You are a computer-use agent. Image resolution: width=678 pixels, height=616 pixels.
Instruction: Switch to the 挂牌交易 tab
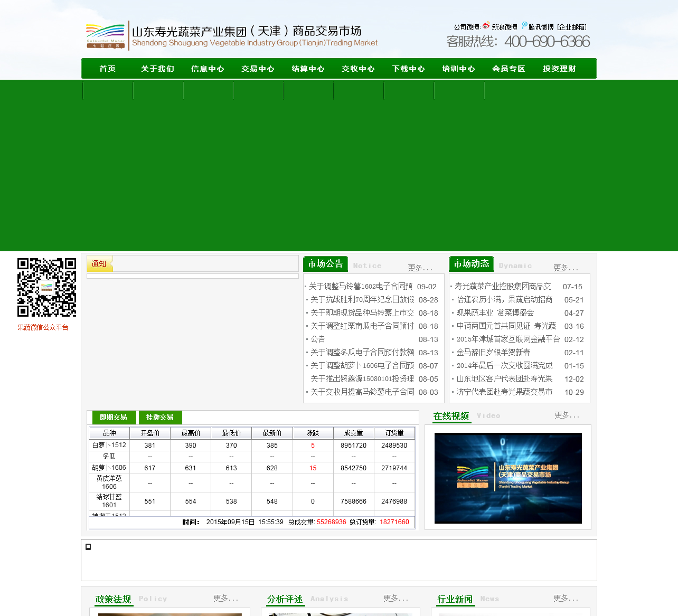pos(161,418)
